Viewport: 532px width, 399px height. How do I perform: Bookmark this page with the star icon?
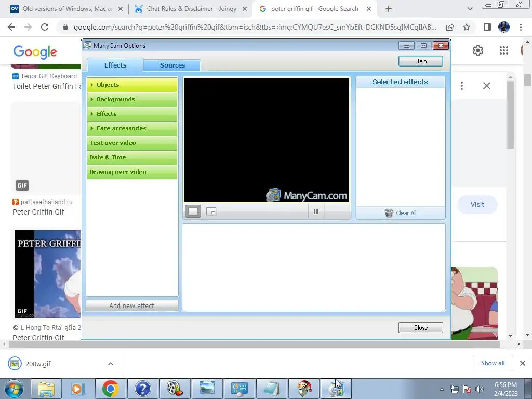click(467, 27)
